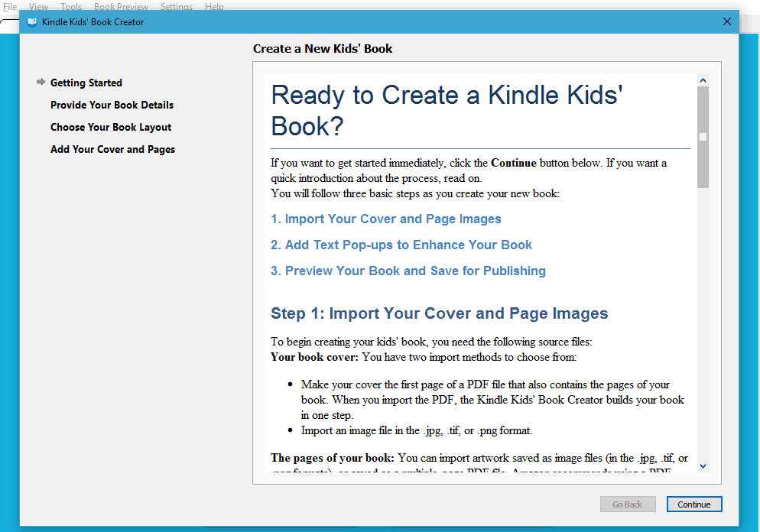Image resolution: width=760 pixels, height=532 pixels.
Task: Select Provide Your Book Details step
Action: (x=112, y=105)
